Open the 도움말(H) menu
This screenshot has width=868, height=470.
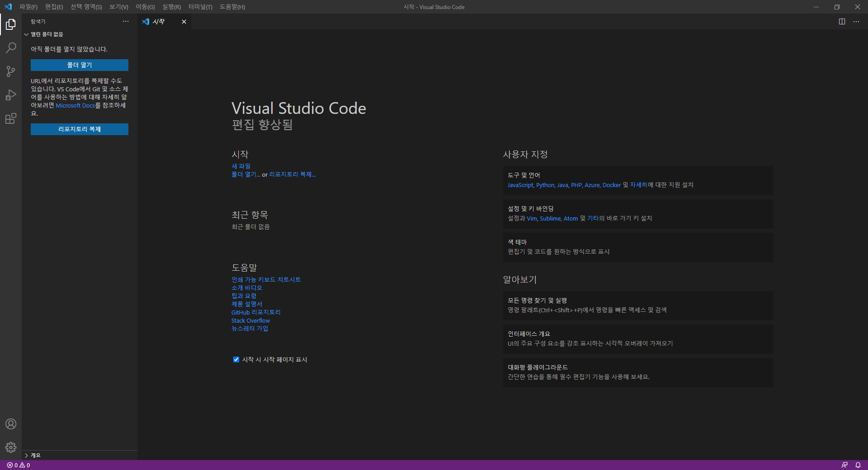(232, 7)
